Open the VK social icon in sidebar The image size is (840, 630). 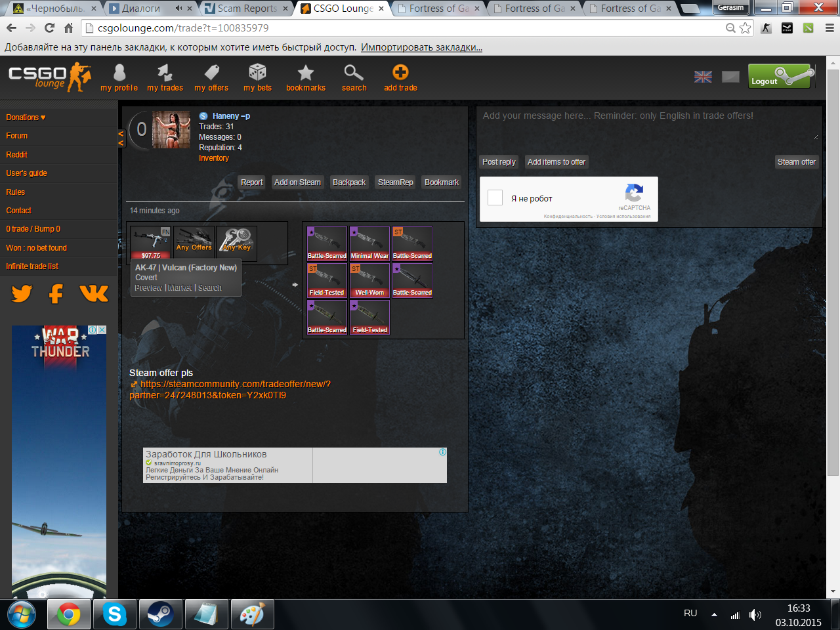94,293
